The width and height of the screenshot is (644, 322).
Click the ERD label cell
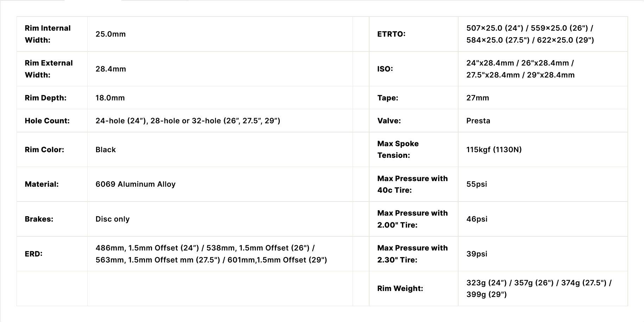[x=33, y=254]
